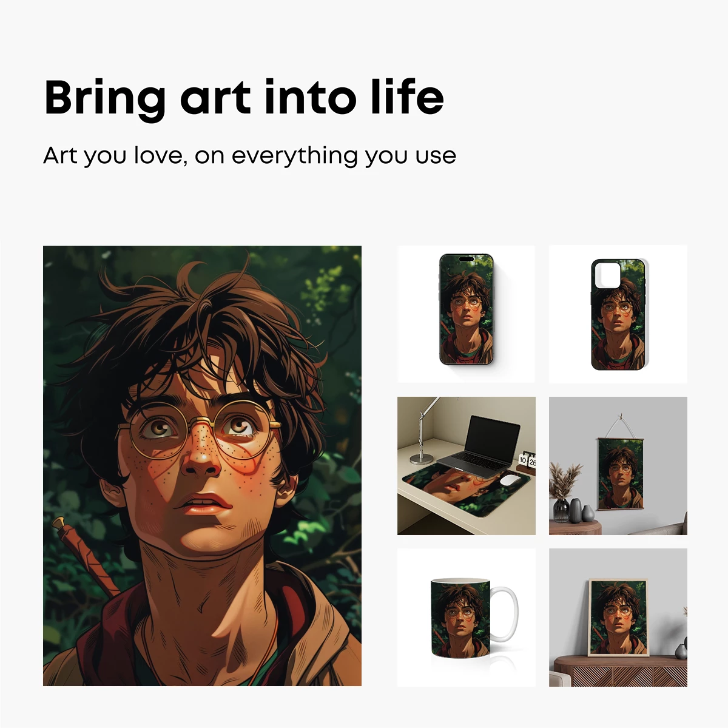Open the desk mouse pad mockup

coord(467,466)
